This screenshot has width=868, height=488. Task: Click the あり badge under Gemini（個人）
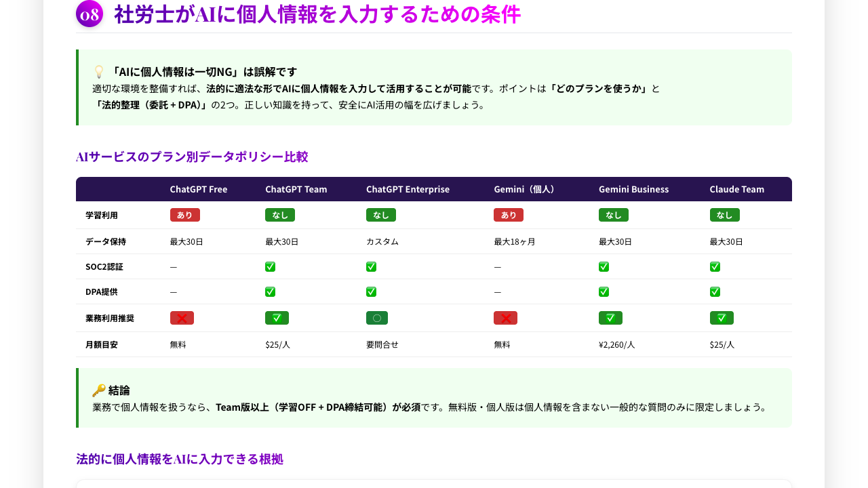pyautogui.click(x=509, y=215)
